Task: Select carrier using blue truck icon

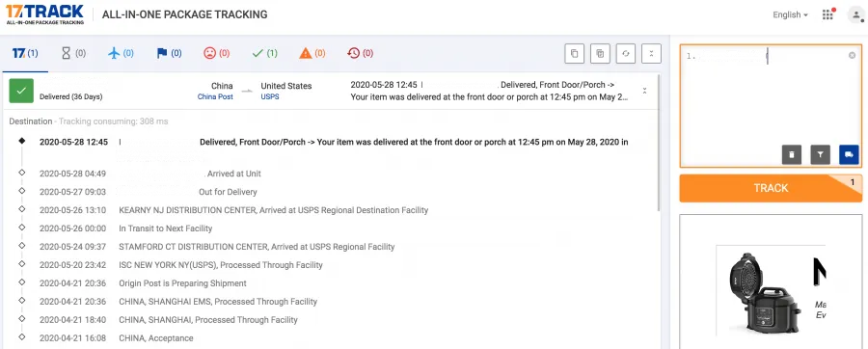Action: pos(849,155)
